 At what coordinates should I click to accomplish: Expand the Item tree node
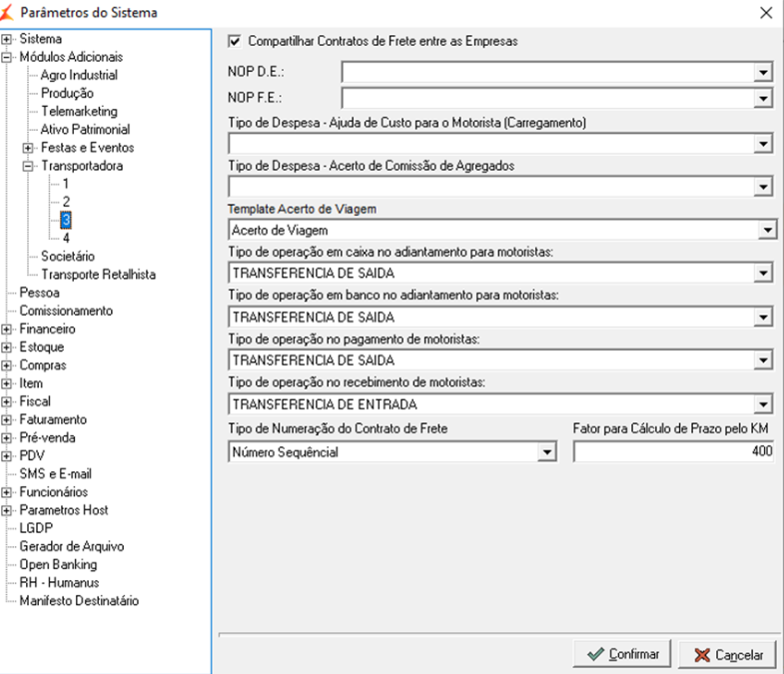point(7,383)
